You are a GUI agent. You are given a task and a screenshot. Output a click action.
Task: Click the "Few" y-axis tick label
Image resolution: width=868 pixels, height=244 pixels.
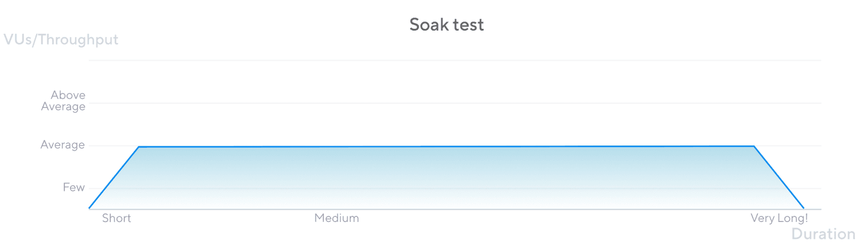tap(73, 188)
